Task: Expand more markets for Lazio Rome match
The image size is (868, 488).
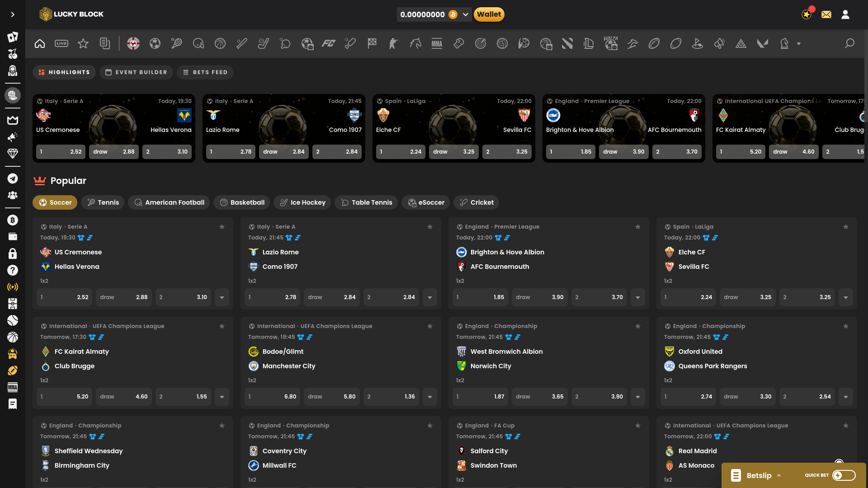Action: (x=430, y=297)
